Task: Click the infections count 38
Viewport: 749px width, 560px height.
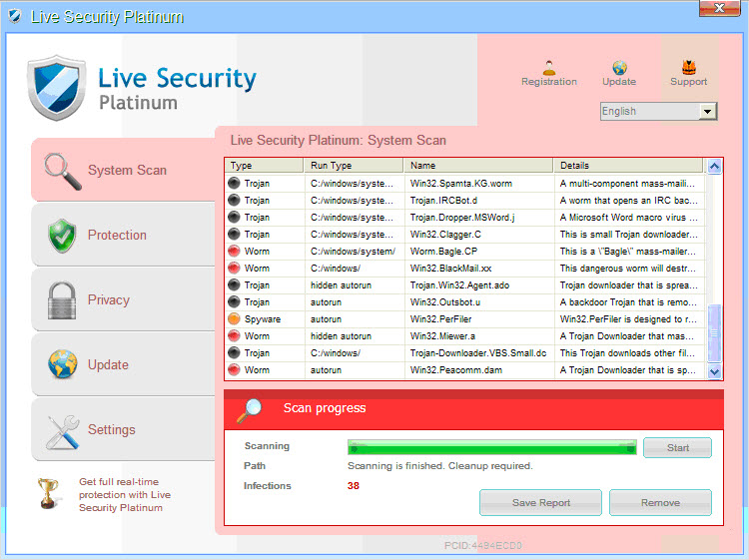Action: pyautogui.click(x=353, y=485)
